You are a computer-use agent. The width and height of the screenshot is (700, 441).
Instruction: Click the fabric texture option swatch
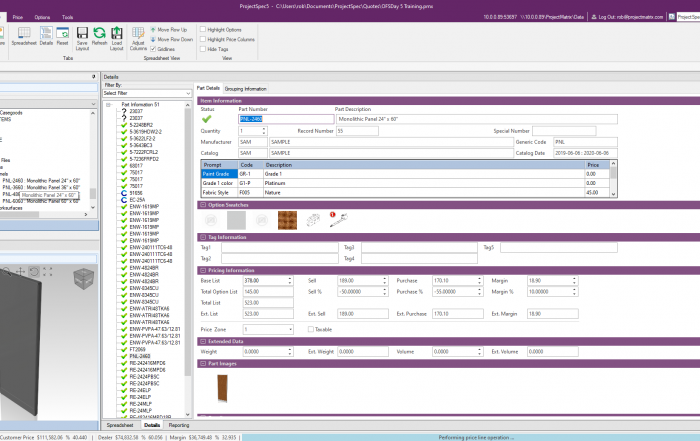tap(288, 220)
